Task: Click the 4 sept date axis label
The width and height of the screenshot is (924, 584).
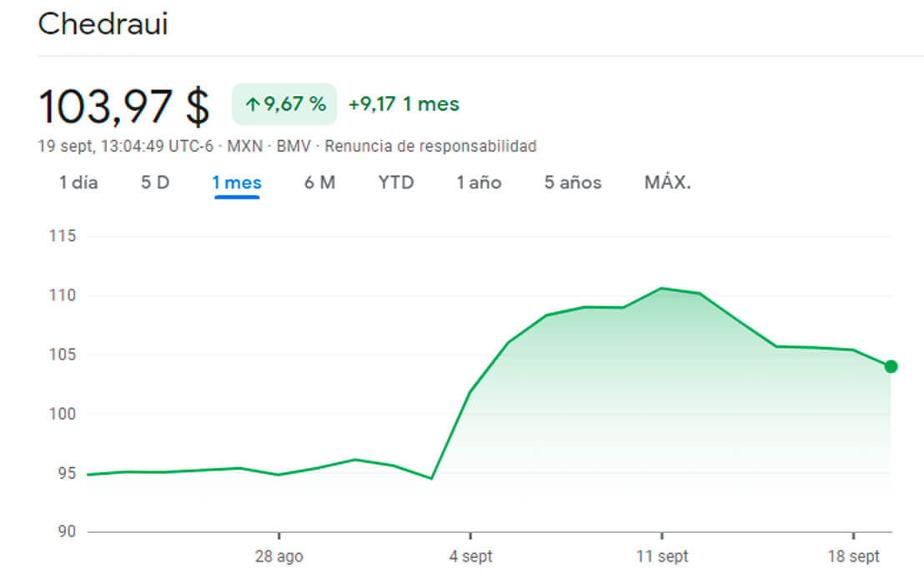Action: pyautogui.click(x=471, y=556)
